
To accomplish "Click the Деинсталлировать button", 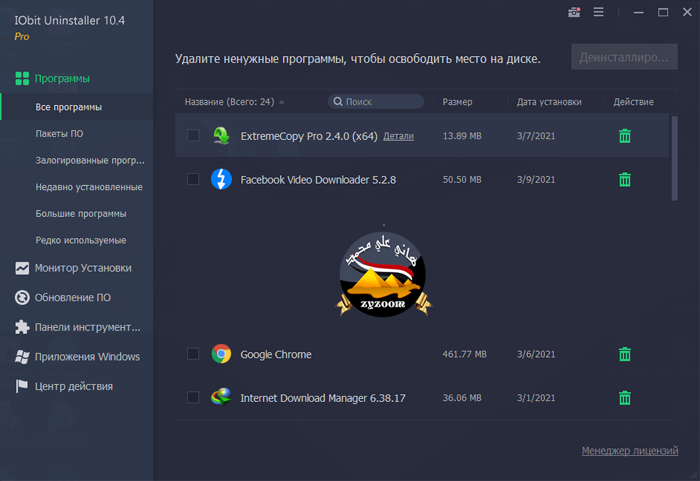I will [624, 57].
